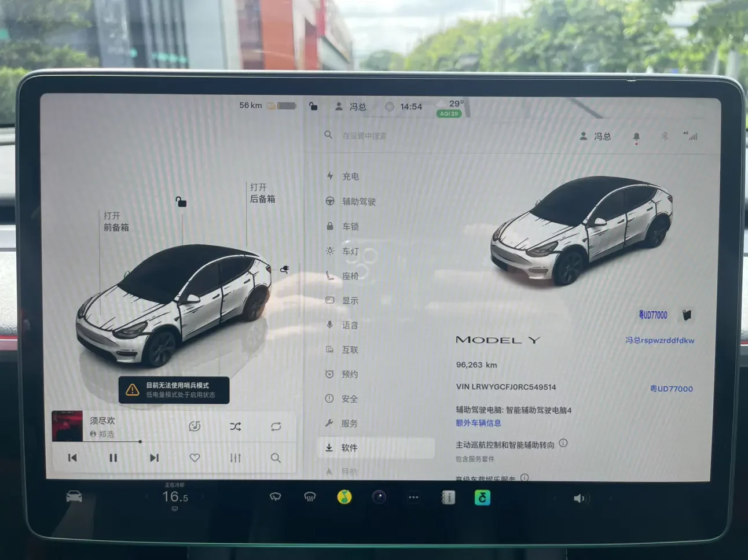Open the owner's manual info icon
Screen dimensions: 748x560
[x=448, y=498]
